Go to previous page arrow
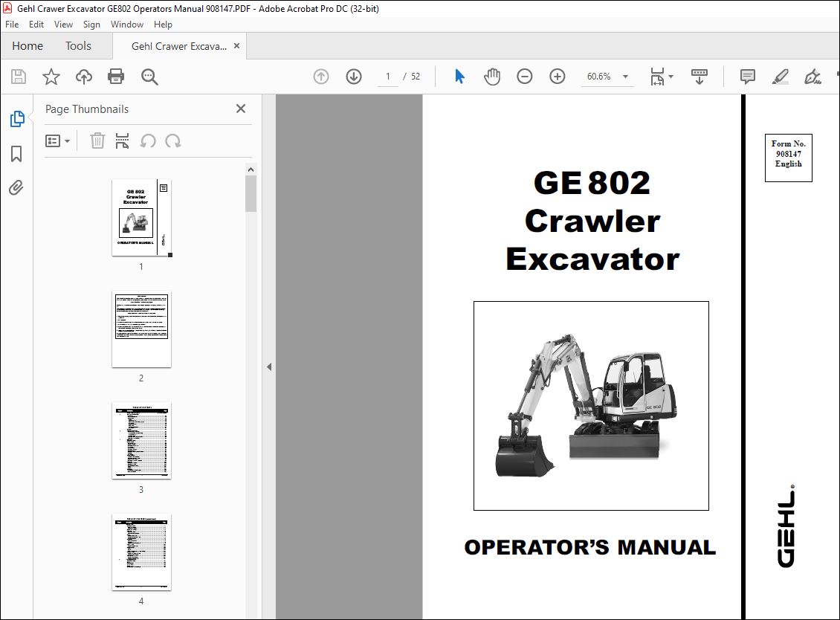Image resolution: width=840 pixels, height=620 pixels. pyautogui.click(x=321, y=77)
